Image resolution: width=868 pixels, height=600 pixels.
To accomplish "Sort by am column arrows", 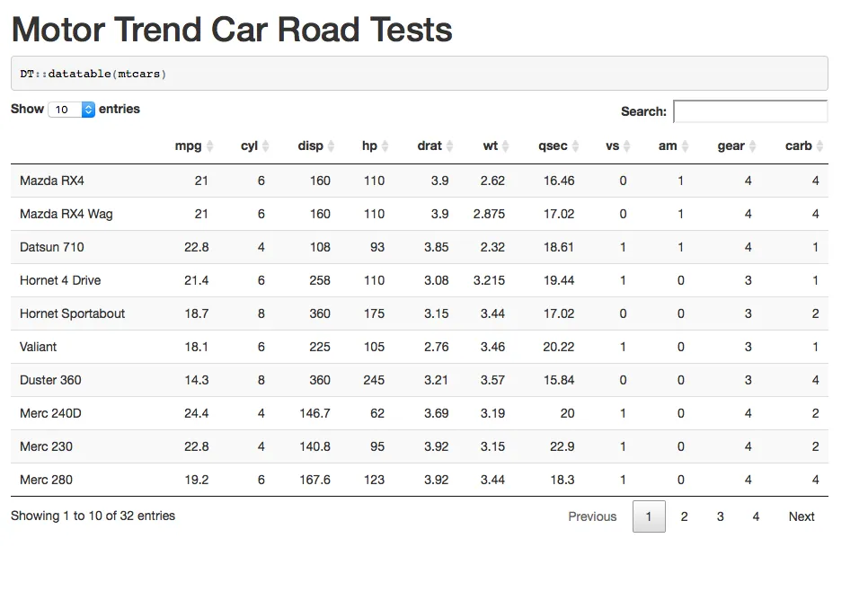I will pos(685,146).
